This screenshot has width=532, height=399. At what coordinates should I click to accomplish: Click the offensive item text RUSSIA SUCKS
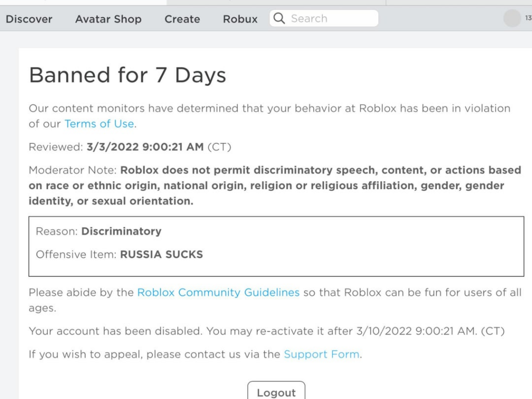(x=161, y=255)
